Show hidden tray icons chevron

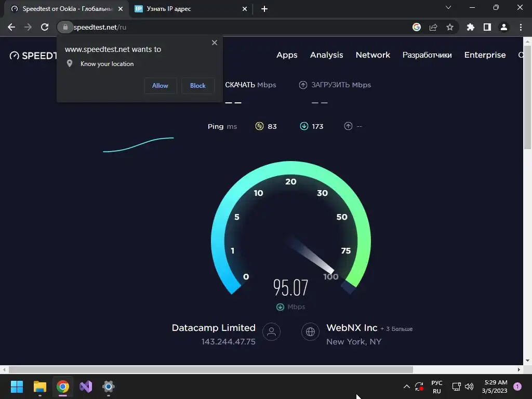(406, 387)
